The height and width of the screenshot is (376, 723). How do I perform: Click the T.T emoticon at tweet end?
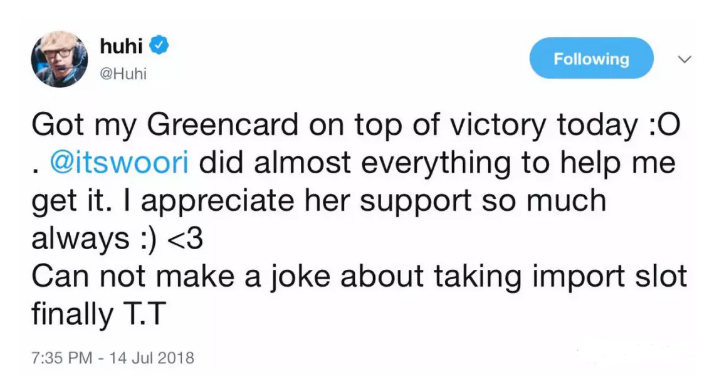pyautogui.click(x=144, y=314)
